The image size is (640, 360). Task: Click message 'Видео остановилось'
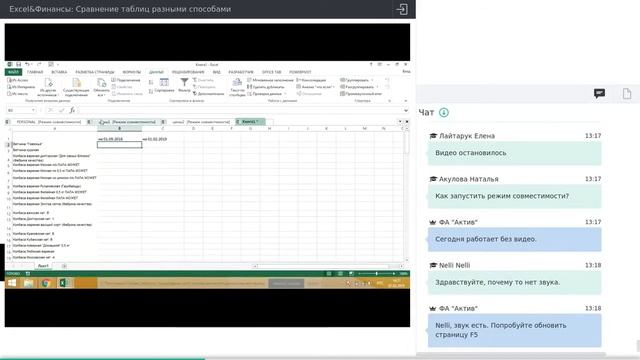(x=514, y=153)
